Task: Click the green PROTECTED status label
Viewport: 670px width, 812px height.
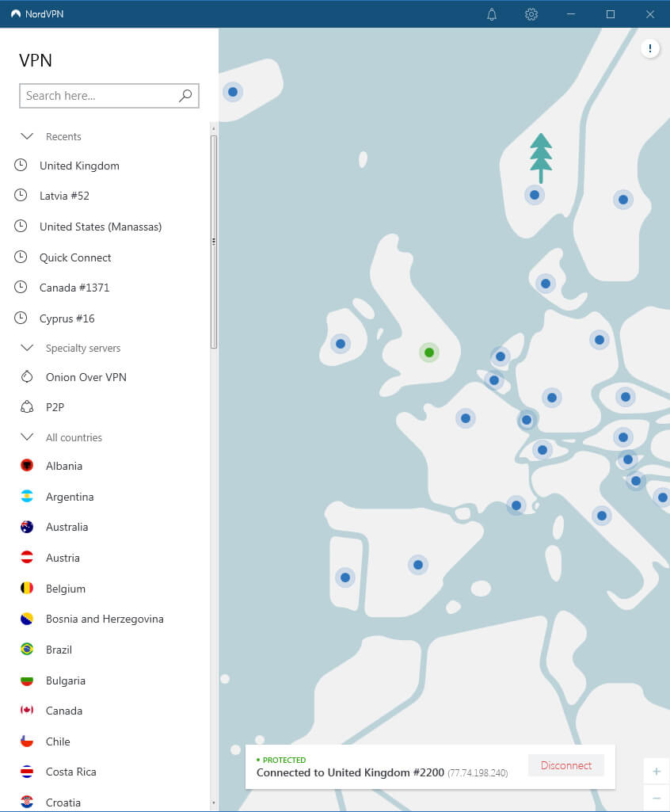Action: coord(281,760)
